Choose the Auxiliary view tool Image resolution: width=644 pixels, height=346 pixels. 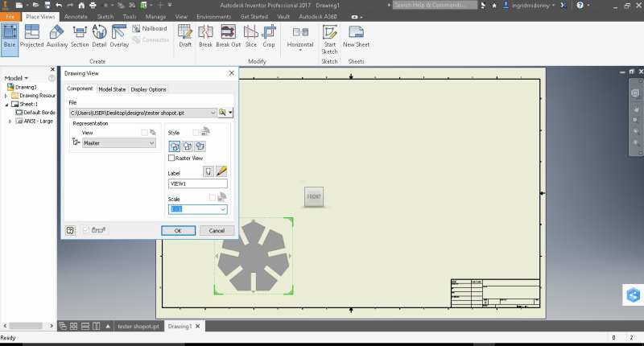pyautogui.click(x=56, y=37)
